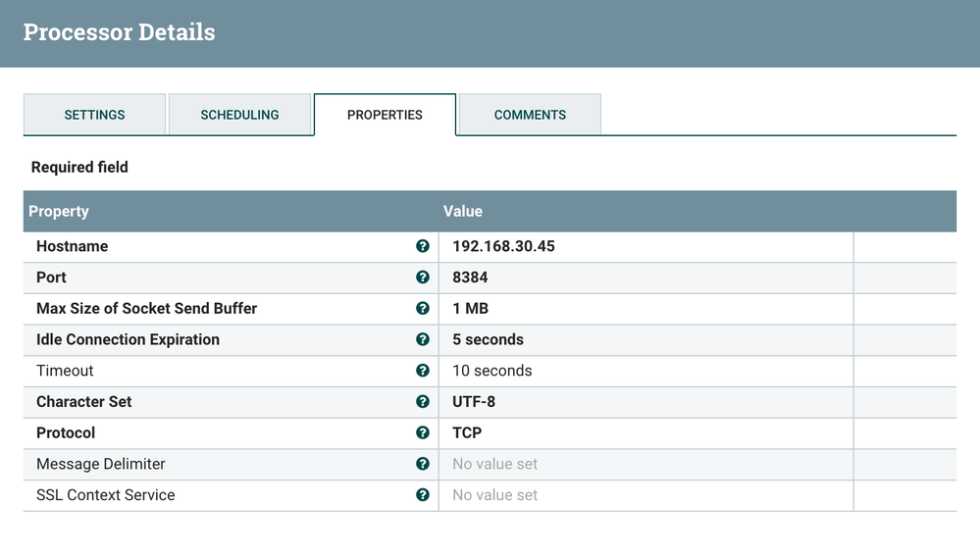
Task: Open help icon for Idle Connection Expiration
Action: pos(423,339)
